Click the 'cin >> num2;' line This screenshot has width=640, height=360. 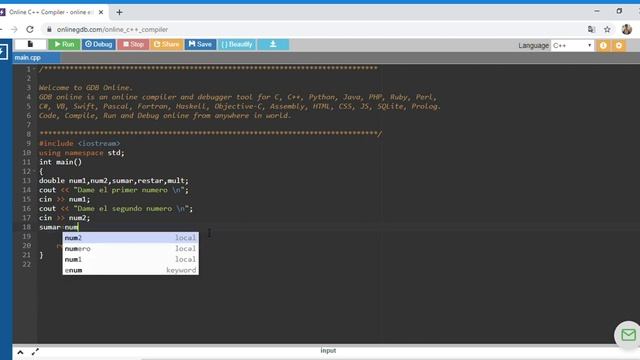[64, 218]
